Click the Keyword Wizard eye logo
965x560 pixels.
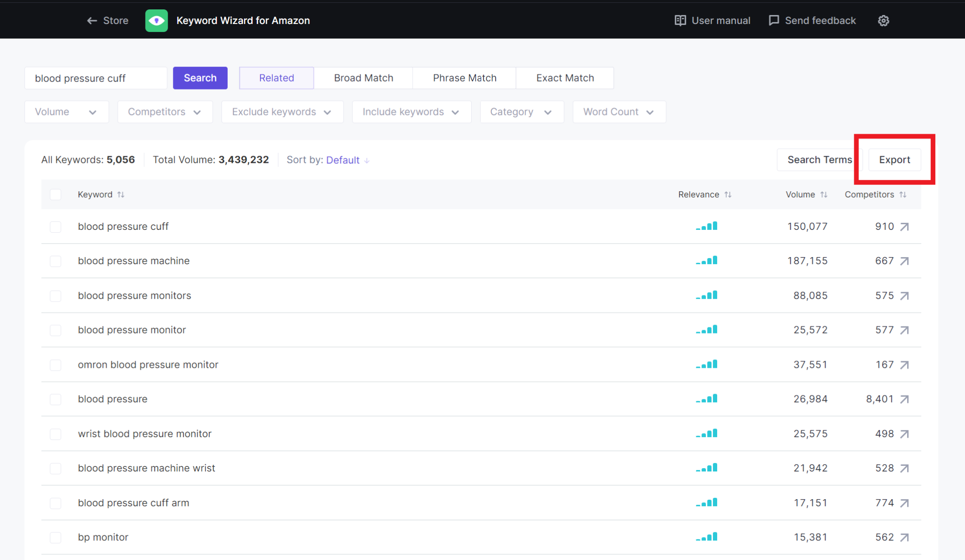(x=156, y=21)
